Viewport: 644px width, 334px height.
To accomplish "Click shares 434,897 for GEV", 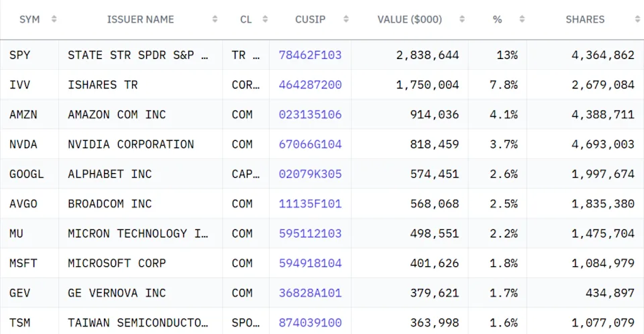I will tap(610, 293).
